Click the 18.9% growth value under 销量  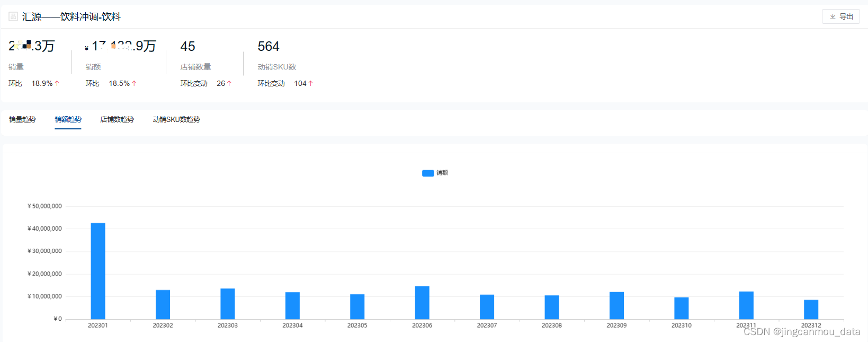point(42,83)
